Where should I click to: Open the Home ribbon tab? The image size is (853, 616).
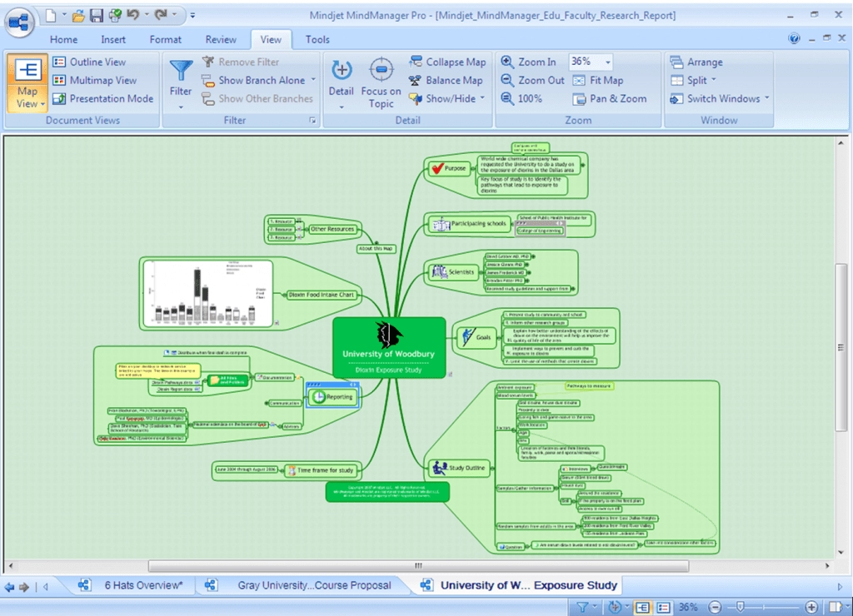pyautogui.click(x=63, y=40)
